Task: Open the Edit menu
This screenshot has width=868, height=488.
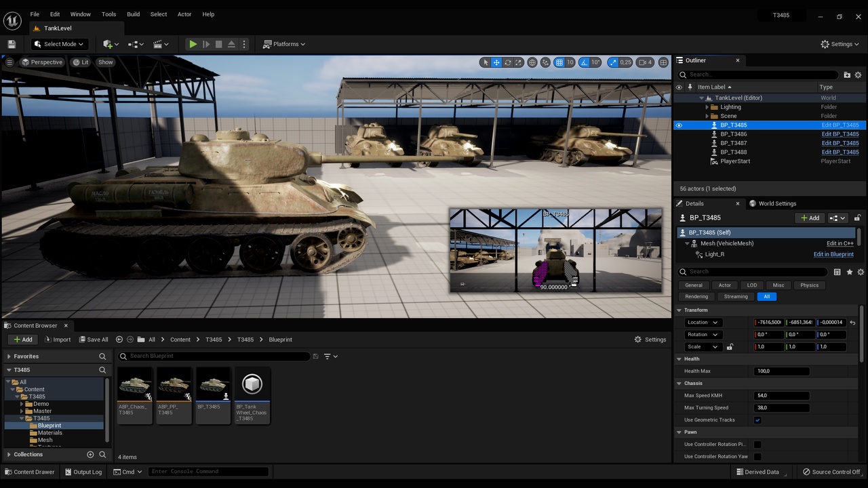Action: (55, 14)
